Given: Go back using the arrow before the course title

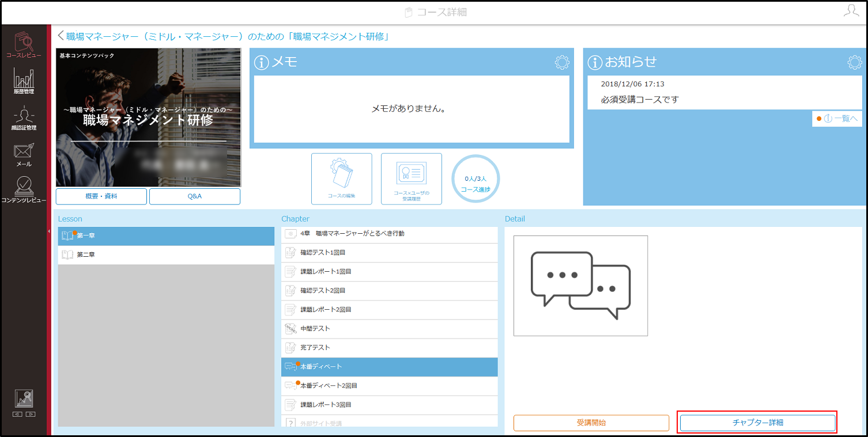Looking at the screenshot, I should (x=61, y=36).
